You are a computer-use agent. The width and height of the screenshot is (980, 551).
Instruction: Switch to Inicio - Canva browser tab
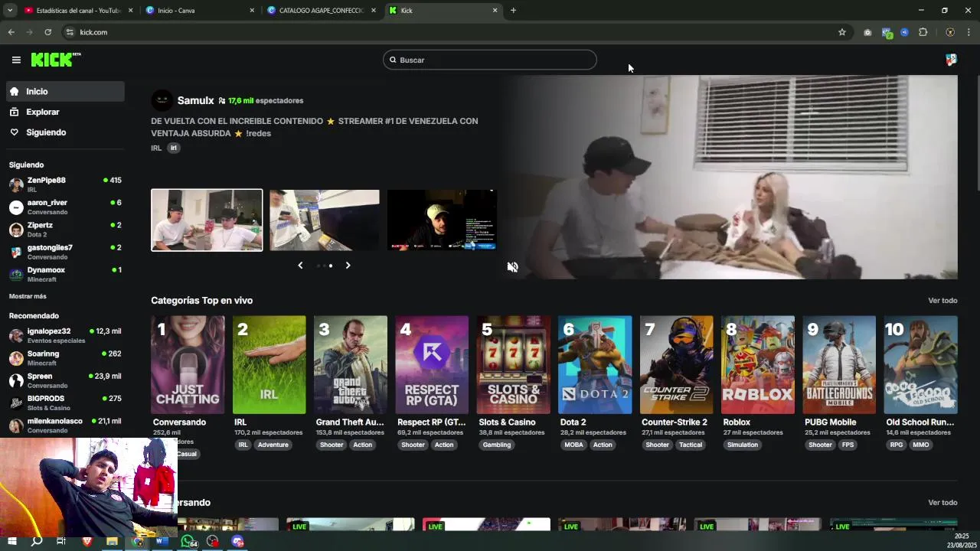pos(201,11)
